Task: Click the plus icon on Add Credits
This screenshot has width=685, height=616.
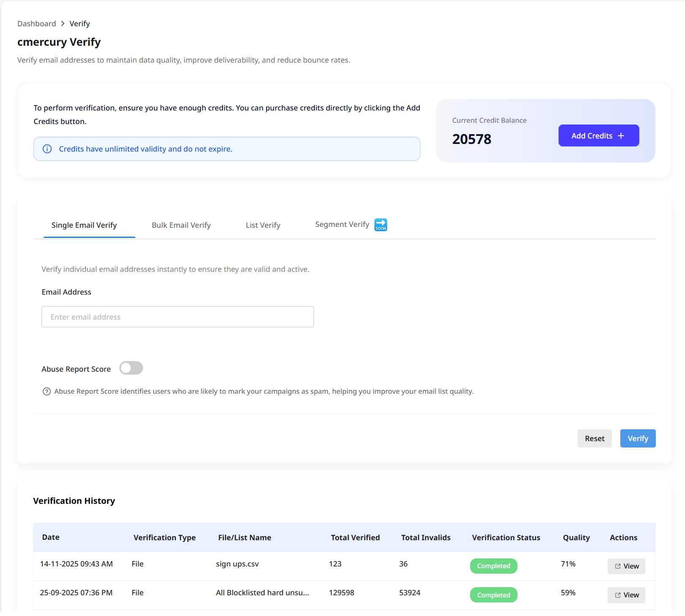Action: tap(621, 136)
